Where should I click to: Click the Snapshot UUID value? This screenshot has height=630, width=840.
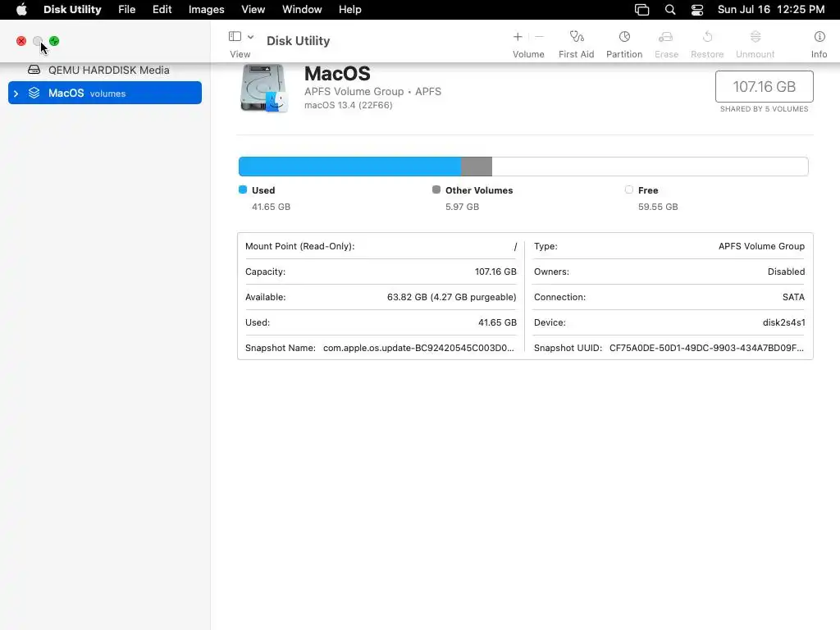[706, 348]
